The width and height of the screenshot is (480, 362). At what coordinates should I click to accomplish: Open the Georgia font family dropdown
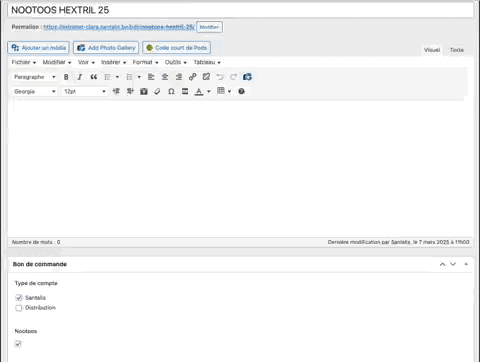(35, 91)
